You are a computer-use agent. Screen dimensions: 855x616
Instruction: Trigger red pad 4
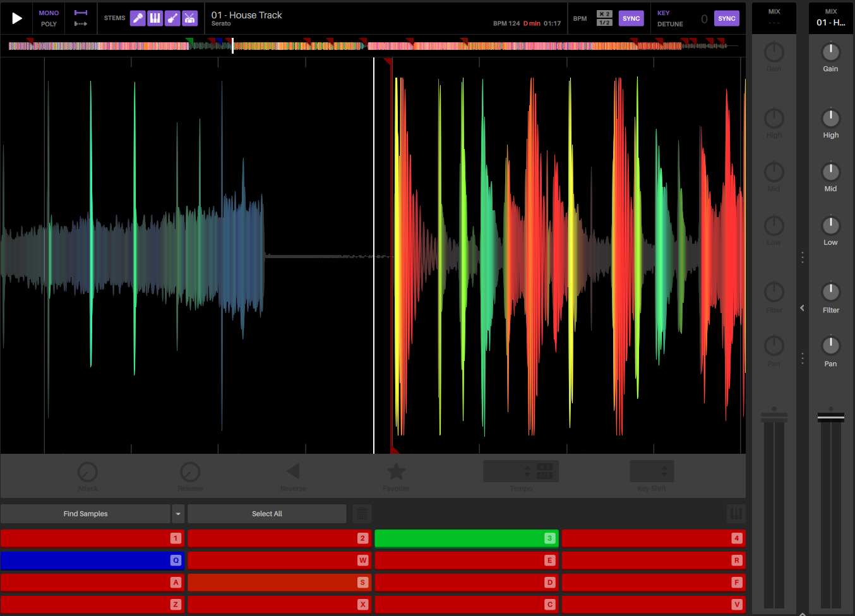pos(654,538)
